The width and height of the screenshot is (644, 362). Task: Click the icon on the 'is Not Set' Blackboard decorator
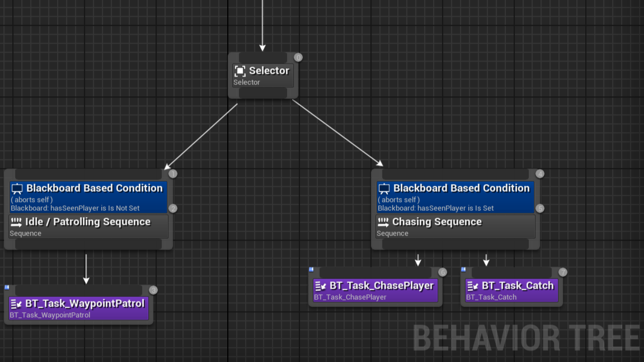[x=17, y=189]
